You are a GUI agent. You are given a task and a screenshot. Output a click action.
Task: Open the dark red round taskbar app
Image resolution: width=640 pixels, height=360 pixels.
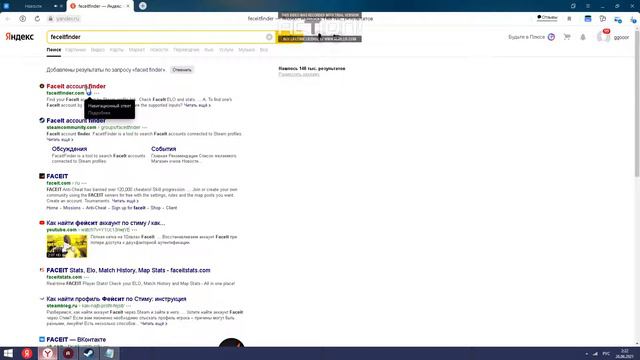[x=68, y=353]
